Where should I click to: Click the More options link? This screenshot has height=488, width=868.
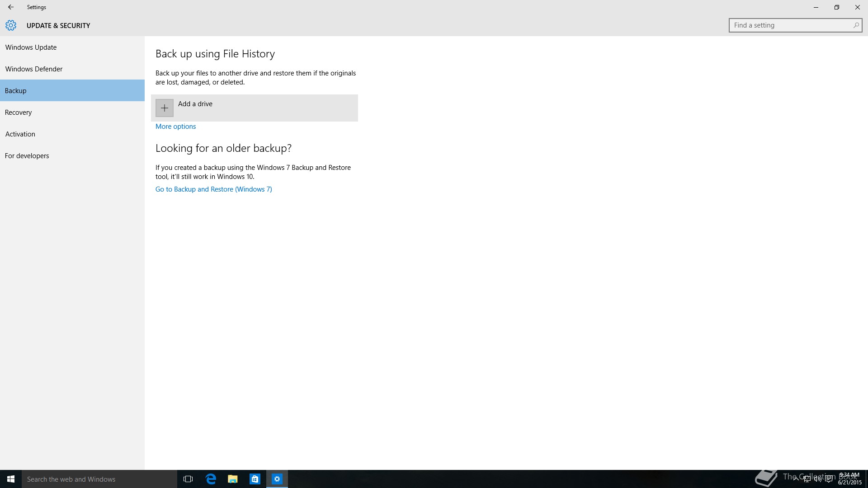[x=175, y=127]
